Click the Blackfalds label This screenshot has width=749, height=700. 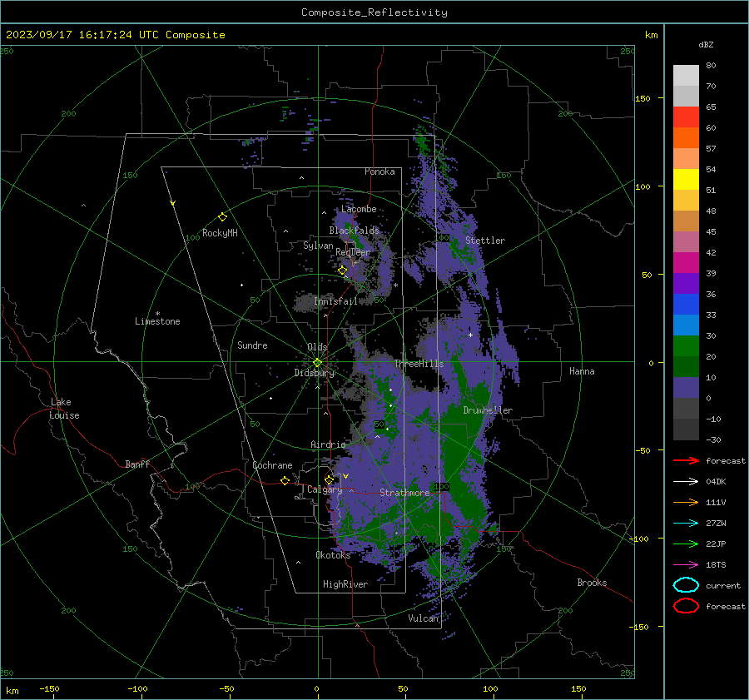coord(354,231)
